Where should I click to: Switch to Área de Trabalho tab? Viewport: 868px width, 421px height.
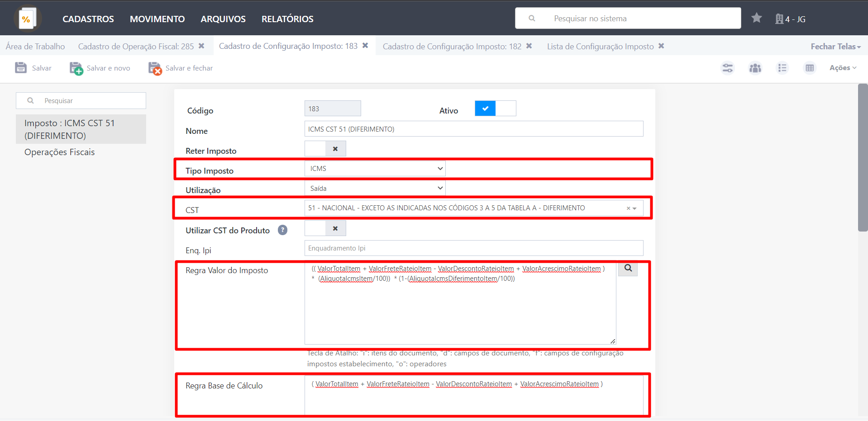(35, 47)
